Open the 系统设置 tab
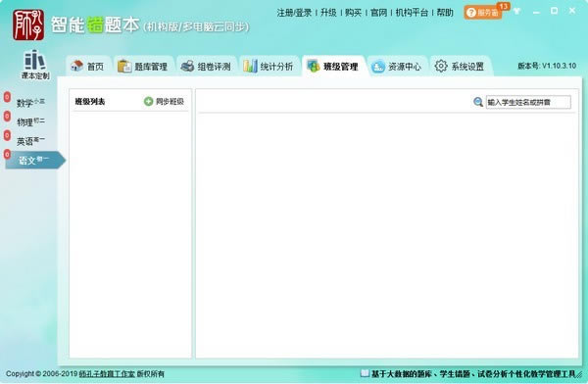Viewport: 588px width, 384px height. point(460,67)
